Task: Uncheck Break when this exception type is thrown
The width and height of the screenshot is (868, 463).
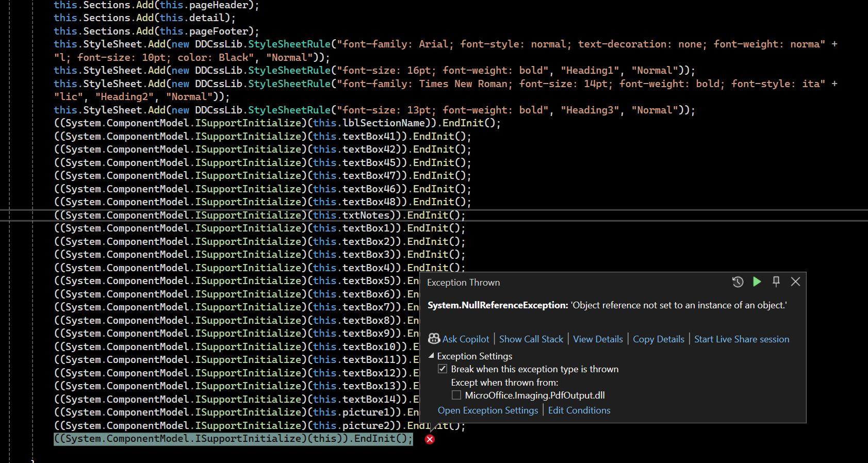Action: (443, 369)
